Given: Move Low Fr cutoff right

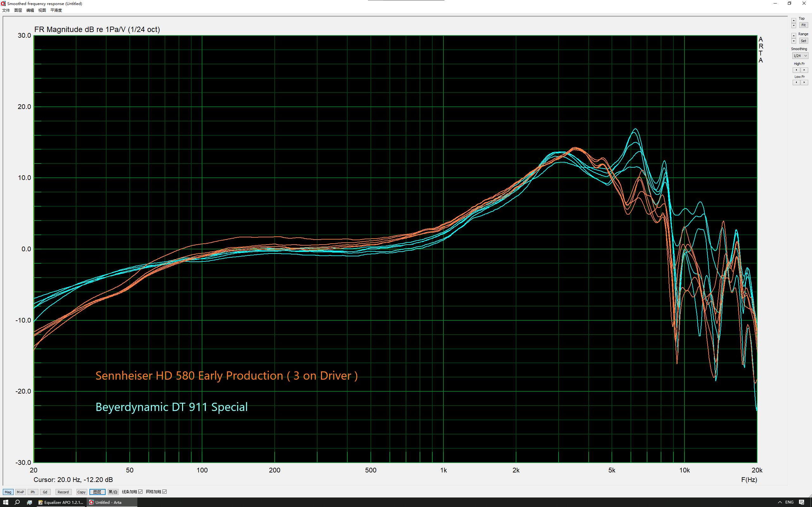Looking at the screenshot, I should [x=804, y=82].
